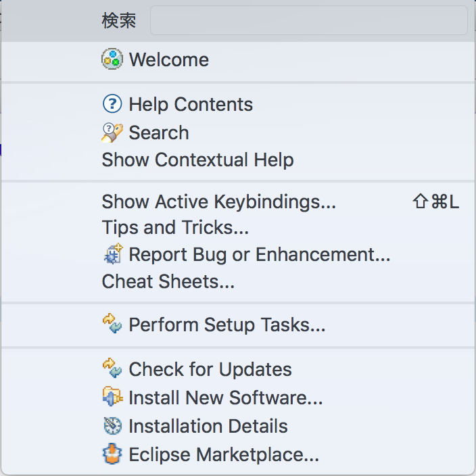Choose Show Contextual Help
This screenshot has width=476, height=476.
197,160
